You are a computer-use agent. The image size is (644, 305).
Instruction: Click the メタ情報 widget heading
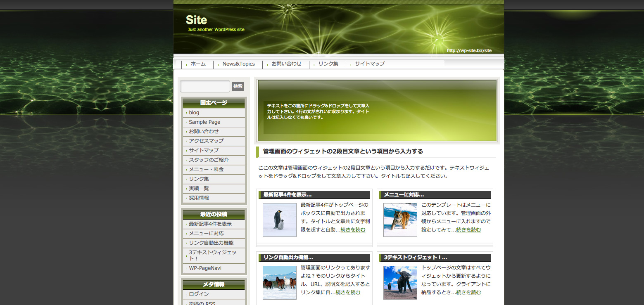[x=214, y=285]
